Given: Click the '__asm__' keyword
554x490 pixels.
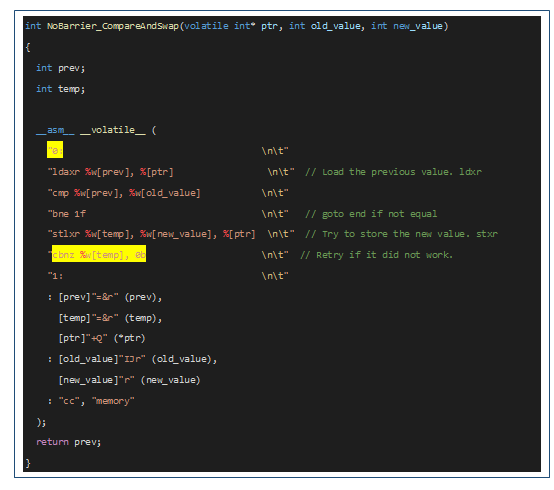Looking at the screenshot, I should (x=55, y=130).
